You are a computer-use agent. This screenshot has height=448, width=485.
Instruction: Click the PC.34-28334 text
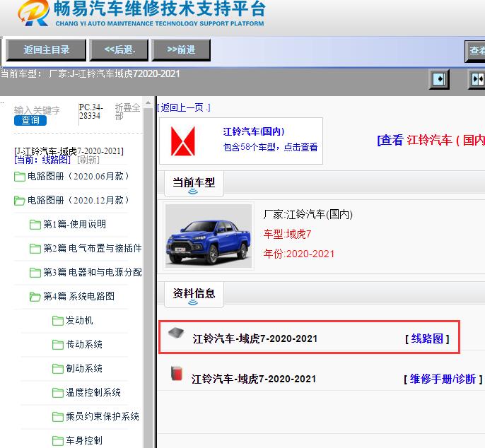(90, 112)
